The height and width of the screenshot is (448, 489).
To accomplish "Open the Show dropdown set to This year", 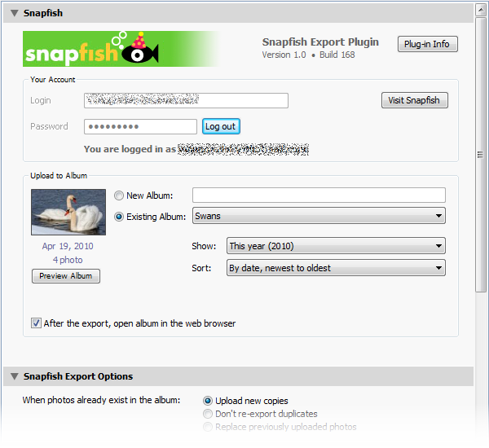I will [x=336, y=246].
